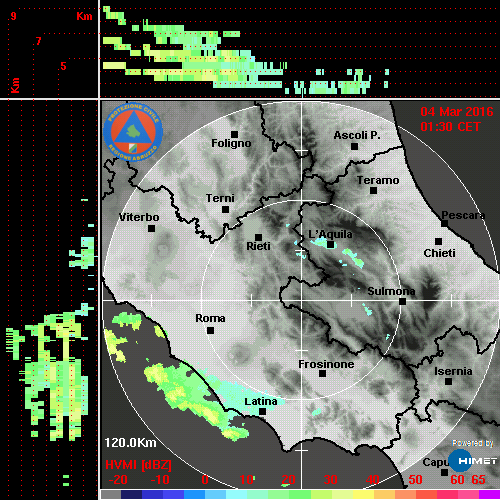Click the 30 dBZ scale value
This screenshot has width=500, height=500.
(331, 480)
